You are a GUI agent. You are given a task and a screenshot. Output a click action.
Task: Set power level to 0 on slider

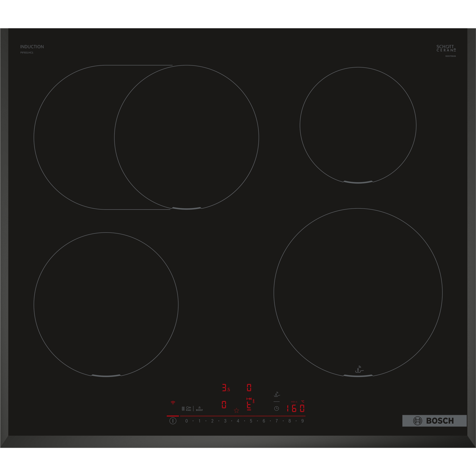point(187,421)
